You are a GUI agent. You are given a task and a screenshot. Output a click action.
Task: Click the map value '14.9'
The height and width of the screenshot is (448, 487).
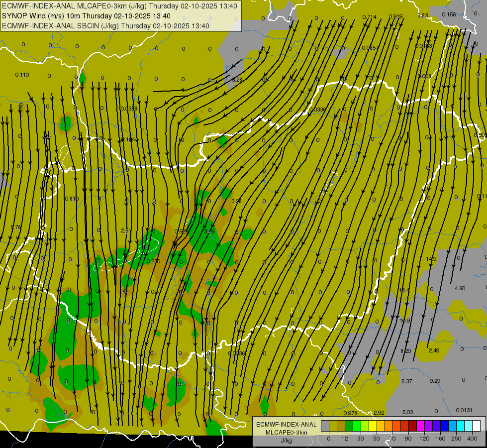click(x=431, y=259)
